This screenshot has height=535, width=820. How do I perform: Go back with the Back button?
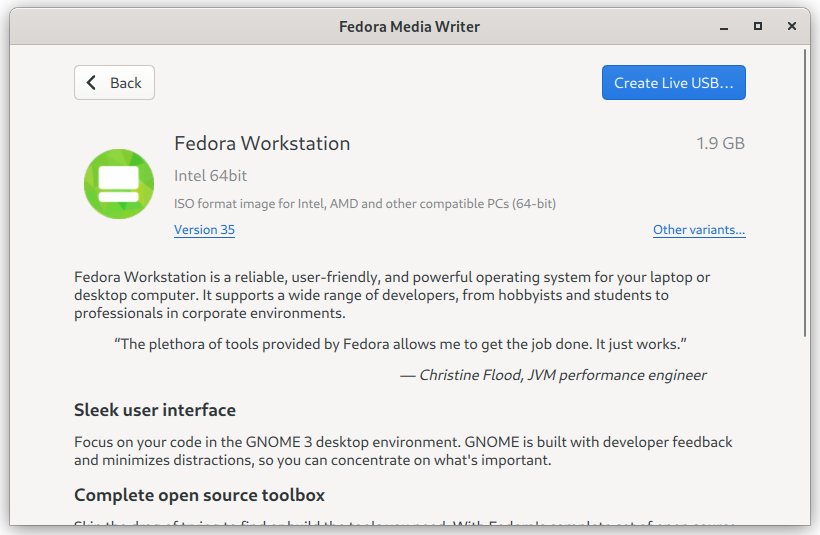tap(114, 83)
